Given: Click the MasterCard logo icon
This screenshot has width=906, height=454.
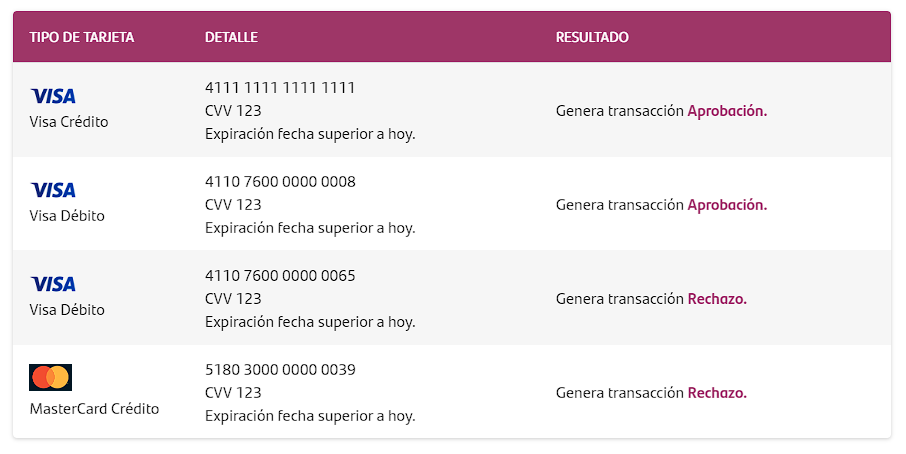Looking at the screenshot, I should [50, 378].
